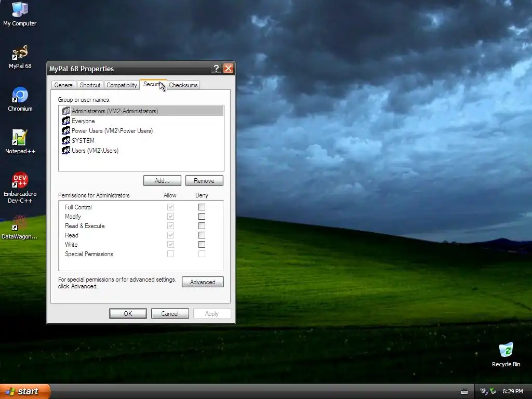Viewport: 532px width, 399px height.
Task: Open the Security tab
Action: click(153, 84)
